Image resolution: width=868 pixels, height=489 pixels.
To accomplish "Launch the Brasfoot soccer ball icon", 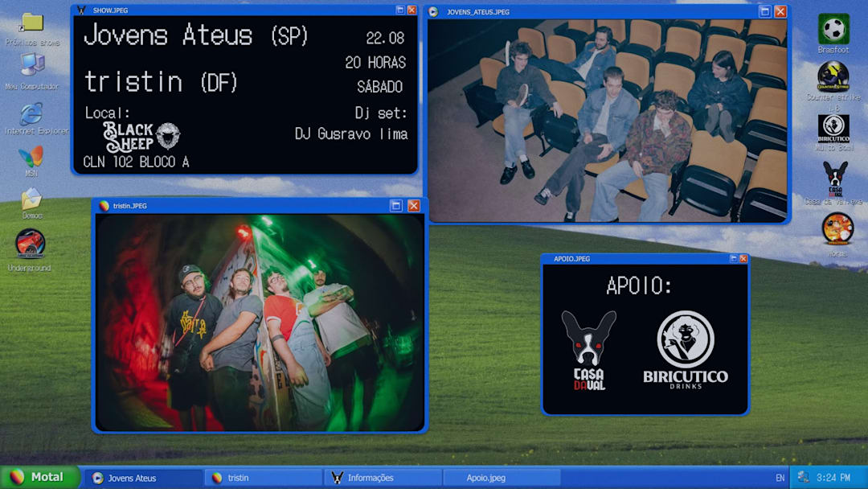I will (x=833, y=29).
